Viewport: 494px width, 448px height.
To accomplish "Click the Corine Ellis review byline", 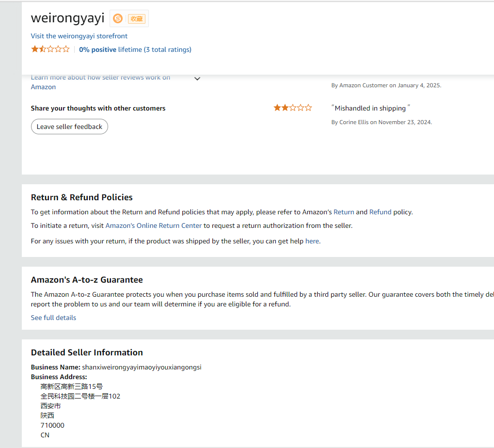I will (x=382, y=122).
